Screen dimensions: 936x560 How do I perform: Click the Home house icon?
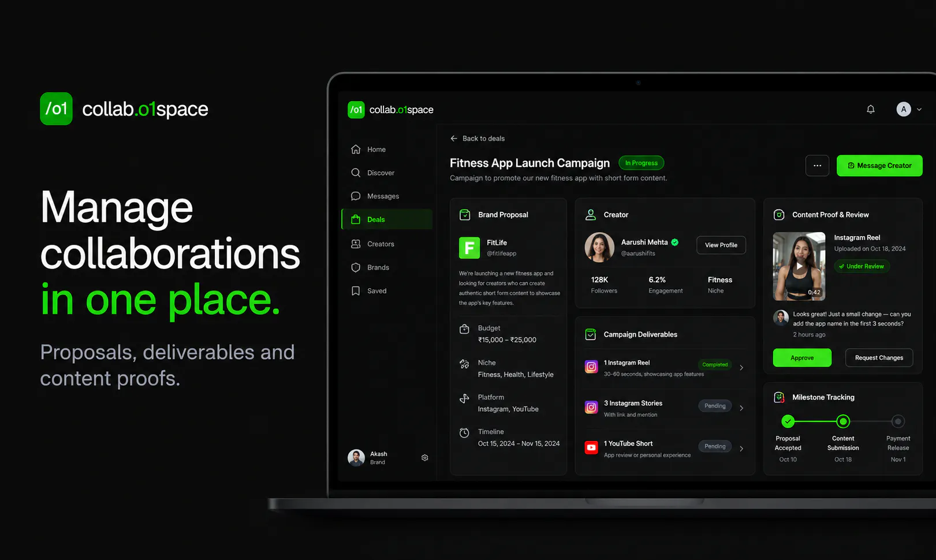click(x=356, y=150)
